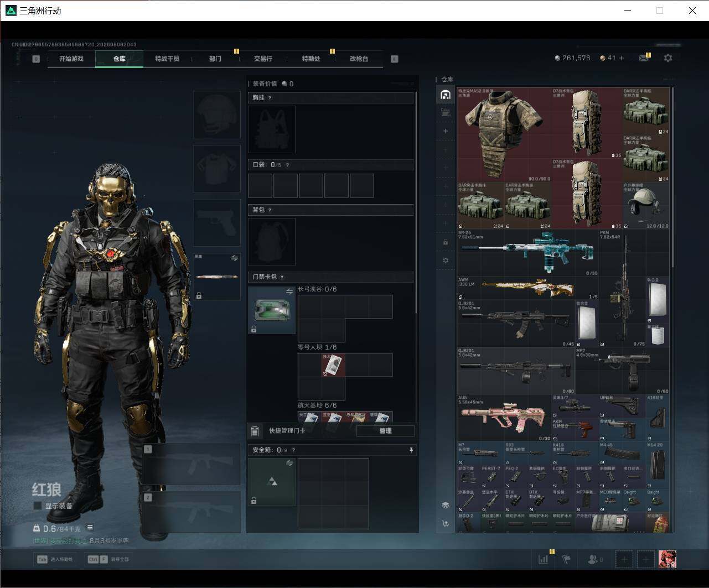Add a new storage box with plus
This screenshot has height=588, width=709.
click(446, 131)
